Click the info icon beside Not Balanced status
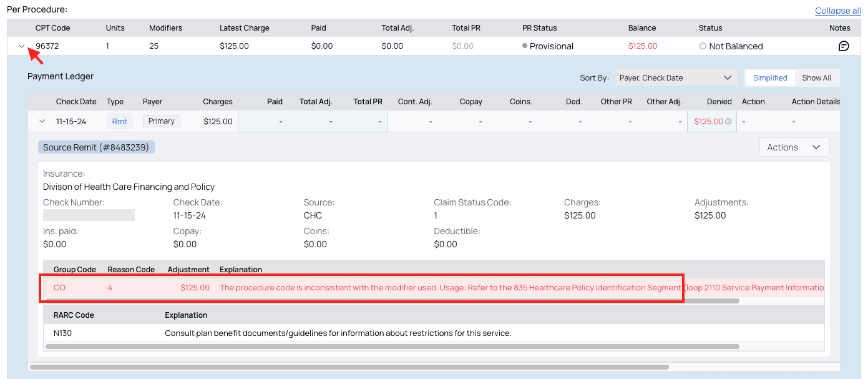 [703, 46]
